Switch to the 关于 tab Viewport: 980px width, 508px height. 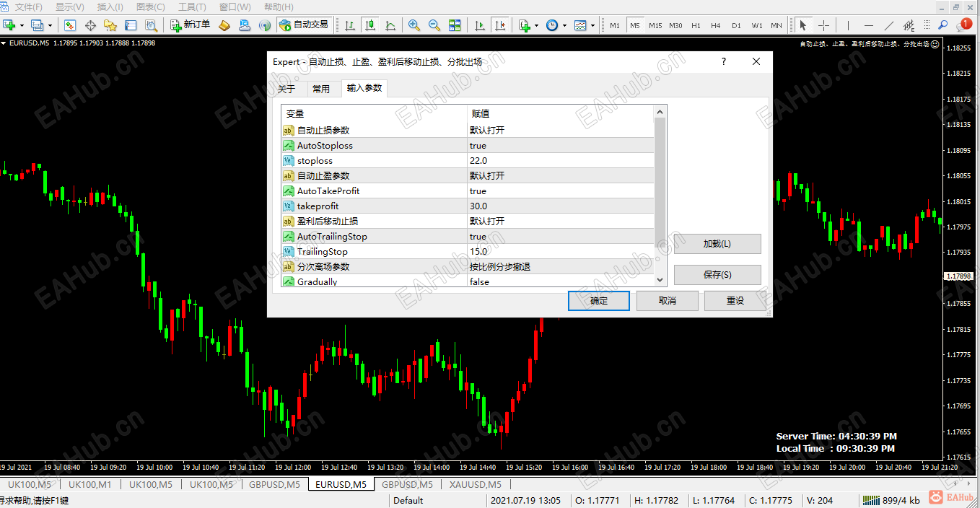286,89
